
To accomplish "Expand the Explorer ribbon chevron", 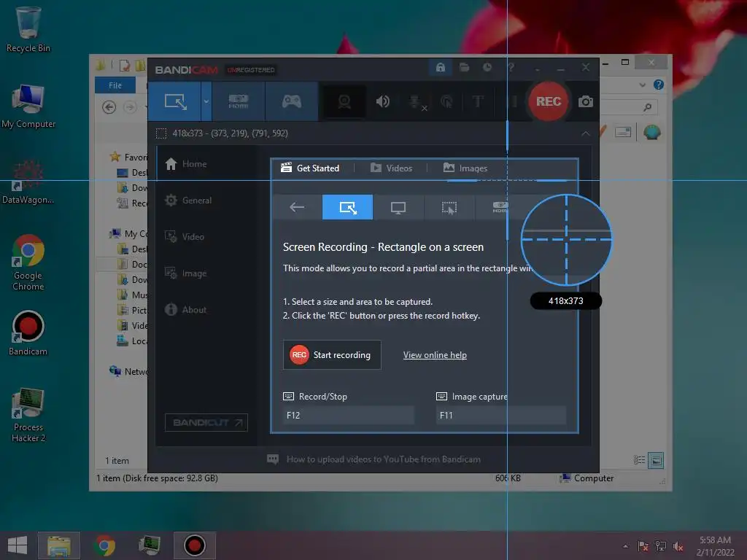I will 642,85.
